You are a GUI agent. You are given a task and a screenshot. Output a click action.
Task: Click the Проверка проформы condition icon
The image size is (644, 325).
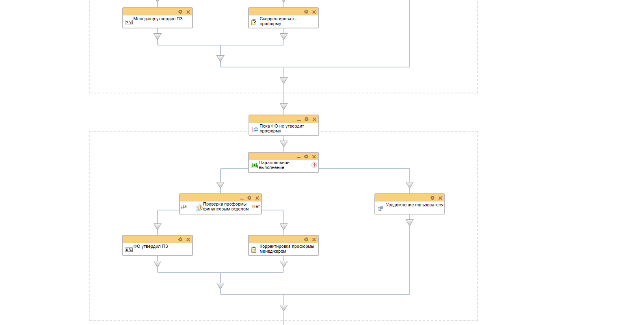[x=199, y=207]
